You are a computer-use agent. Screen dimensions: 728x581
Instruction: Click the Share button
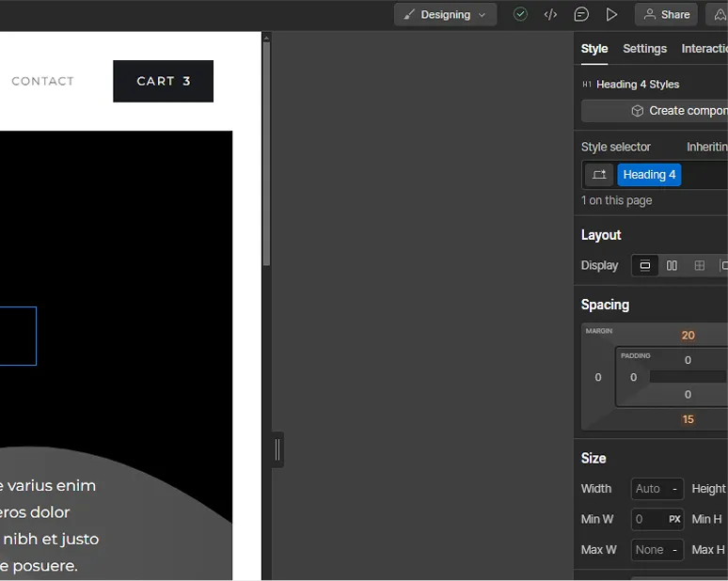point(666,15)
